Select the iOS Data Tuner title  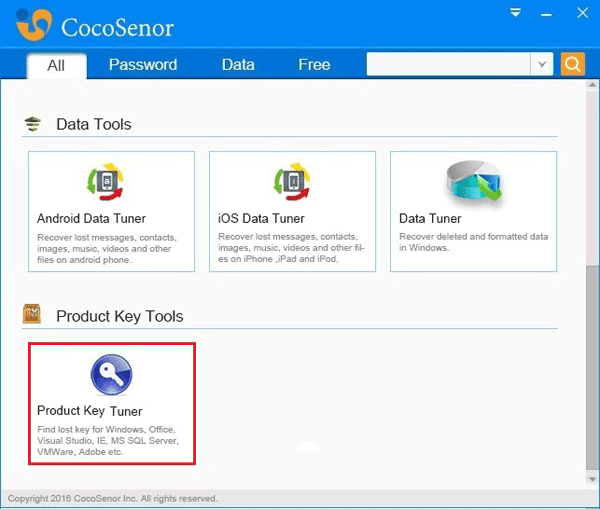(x=261, y=219)
